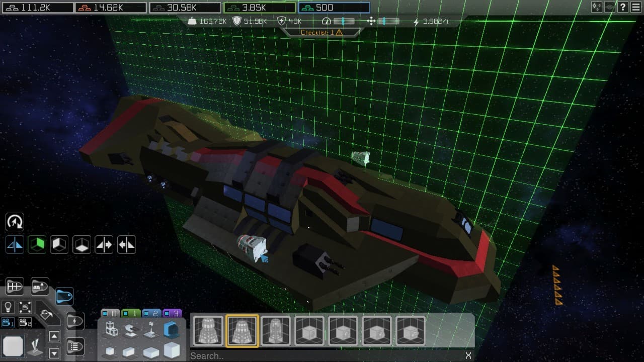Viewport: 644px width, 362px height.
Task: Select the third tall engine thumbnail
Action: [x=276, y=330]
